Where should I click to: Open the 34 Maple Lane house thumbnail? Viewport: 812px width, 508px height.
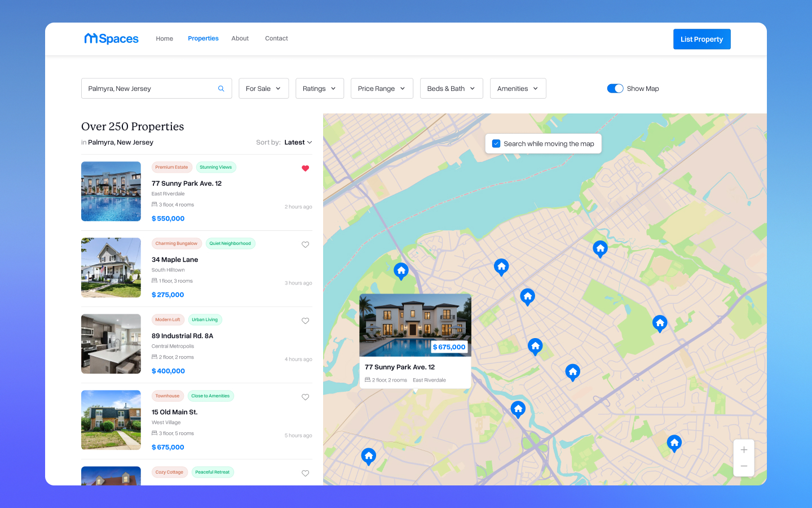pyautogui.click(x=111, y=268)
